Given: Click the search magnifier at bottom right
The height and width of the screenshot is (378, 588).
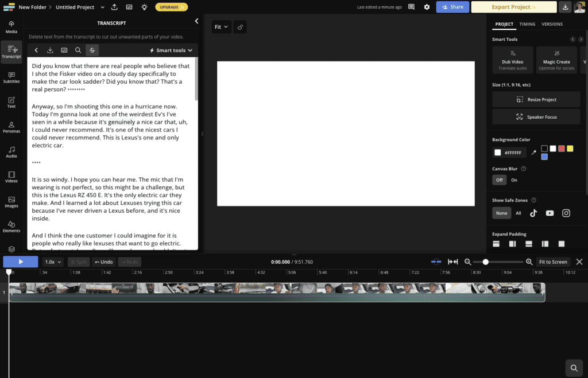Looking at the screenshot, I should (x=574, y=368).
